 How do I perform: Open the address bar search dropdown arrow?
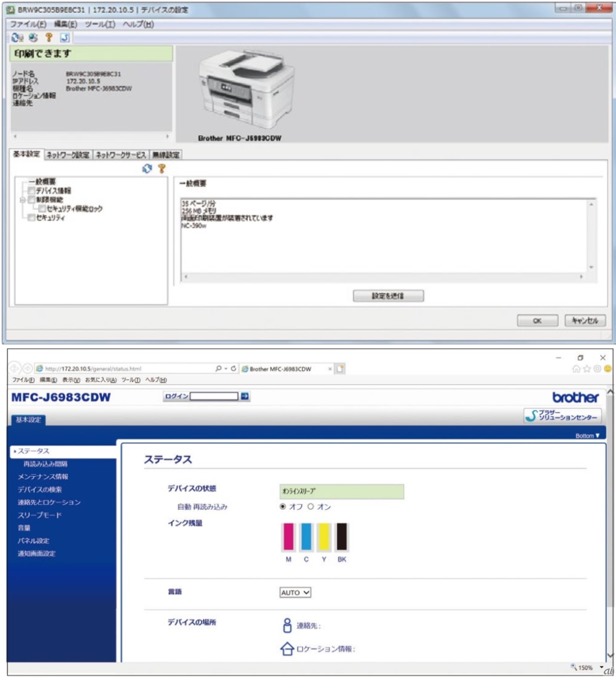click(x=226, y=369)
